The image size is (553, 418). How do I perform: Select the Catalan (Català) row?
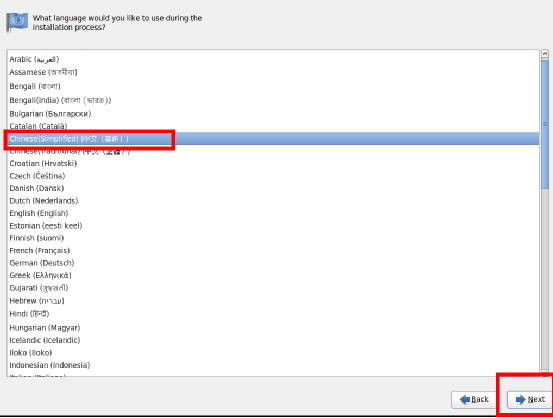pos(273,126)
